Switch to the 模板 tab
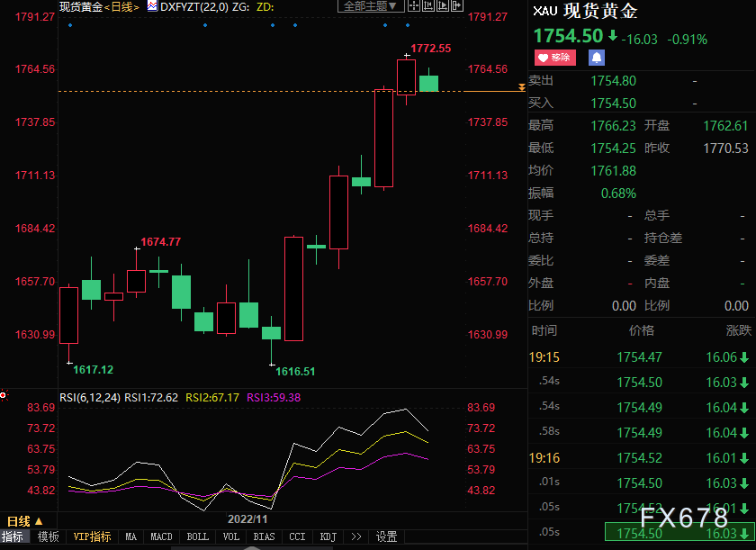The height and width of the screenshot is (550, 756). pyautogui.click(x=48, y=537)
